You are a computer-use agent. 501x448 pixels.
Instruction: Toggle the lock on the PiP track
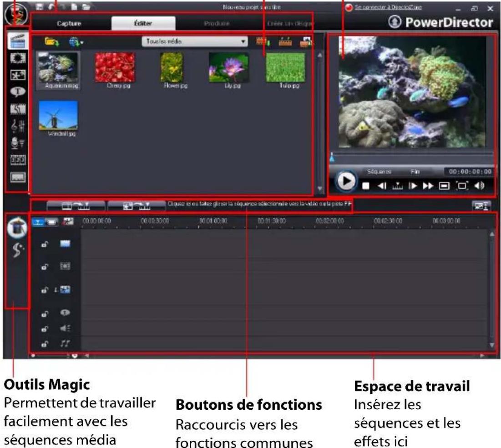[x=45, y=290]
